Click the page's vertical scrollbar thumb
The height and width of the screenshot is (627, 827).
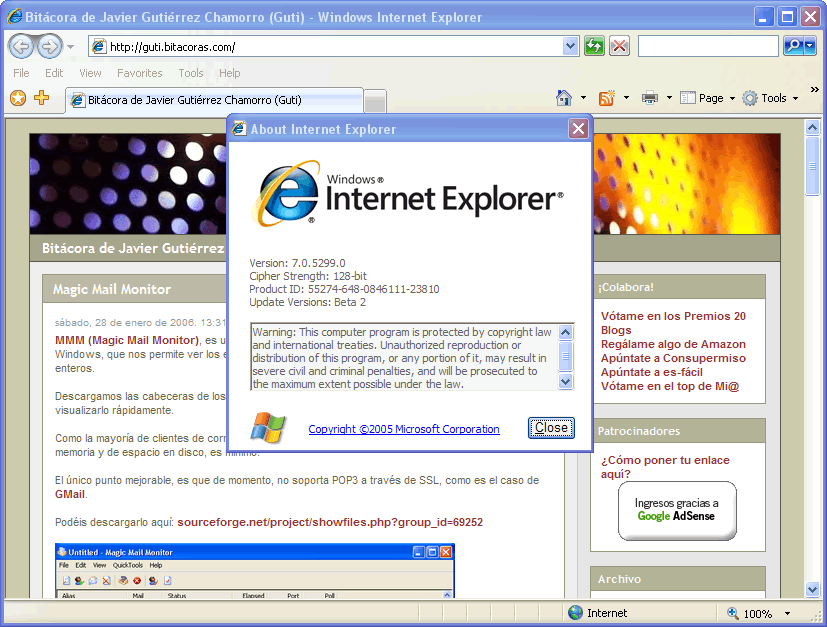(x=812, y=166)
